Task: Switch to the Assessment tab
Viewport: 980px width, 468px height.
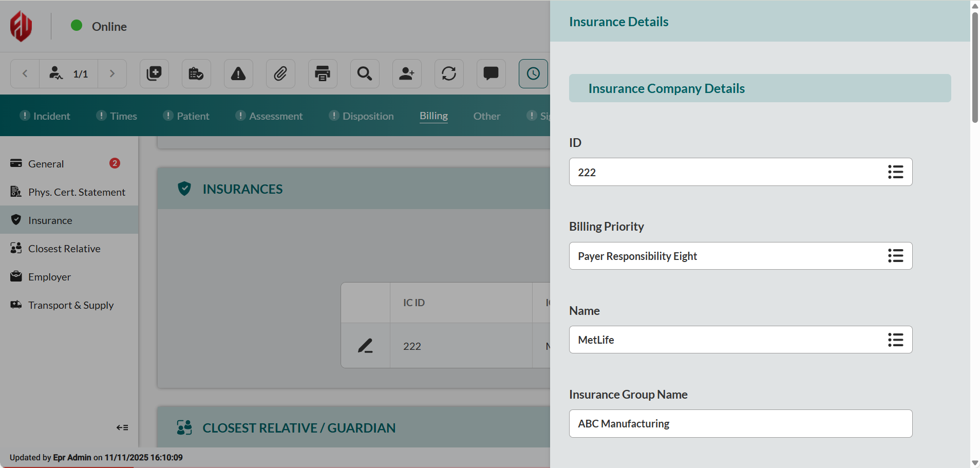Action: (275, 116)
